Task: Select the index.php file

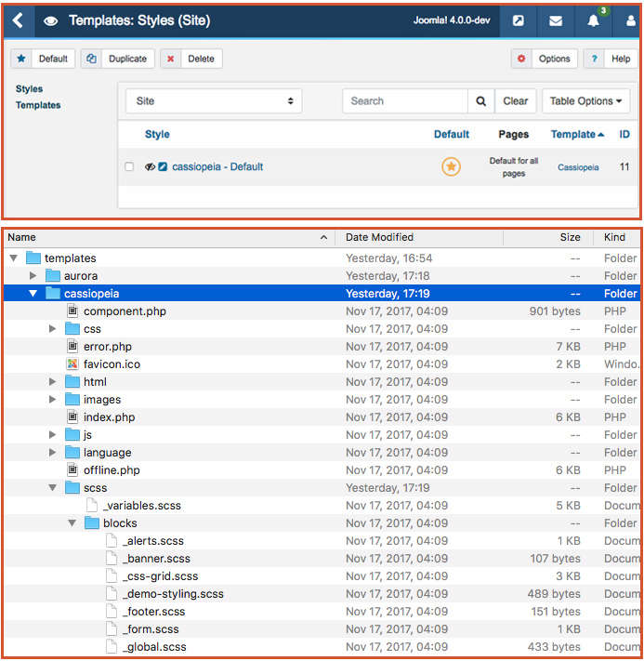Action: tap(109, 417)
